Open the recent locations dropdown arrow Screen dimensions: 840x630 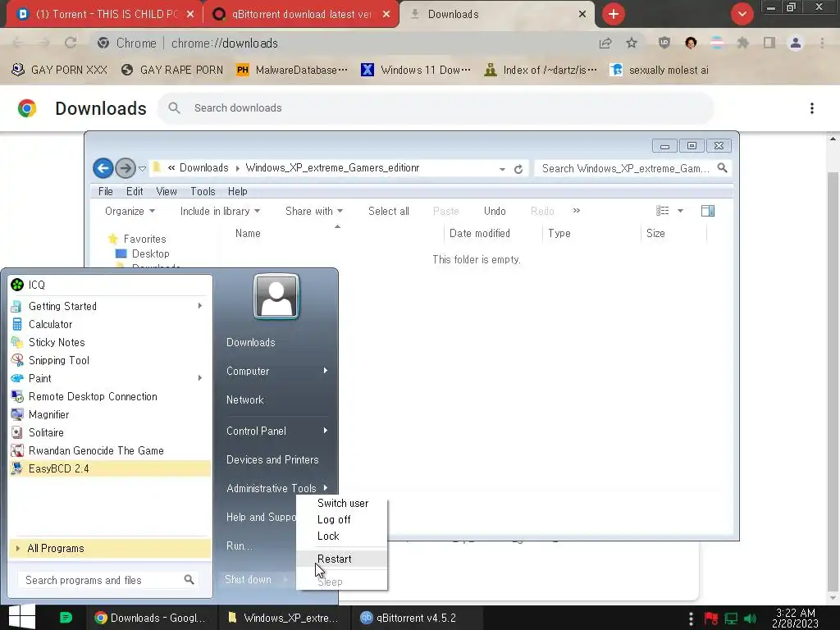point(142,169)
